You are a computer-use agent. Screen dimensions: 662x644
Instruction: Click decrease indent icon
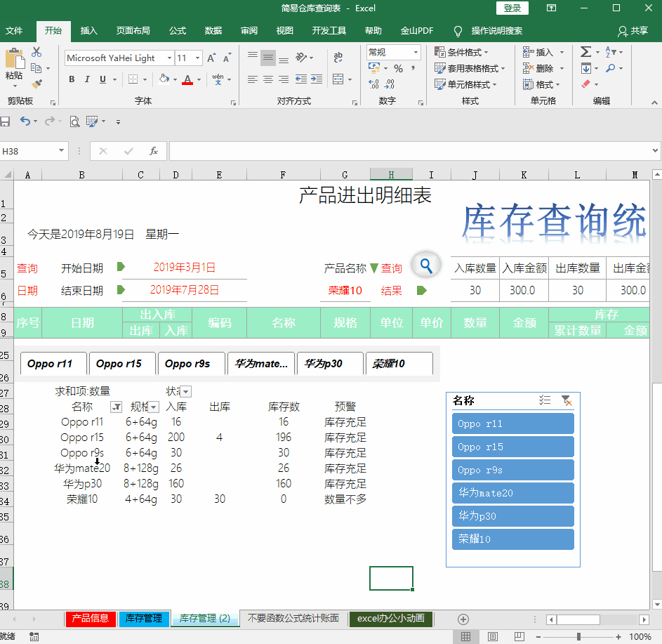point(301,79)
